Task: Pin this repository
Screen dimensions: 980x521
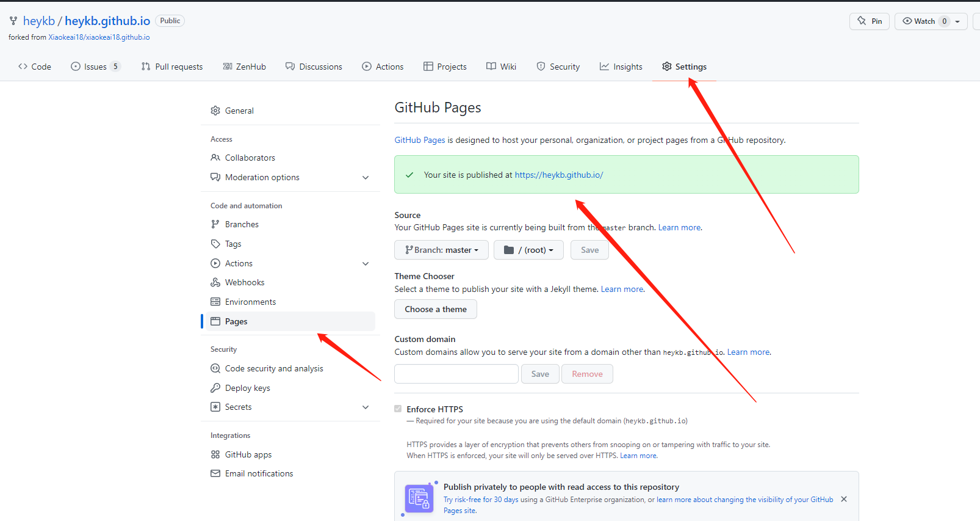Action: (870, 21)
